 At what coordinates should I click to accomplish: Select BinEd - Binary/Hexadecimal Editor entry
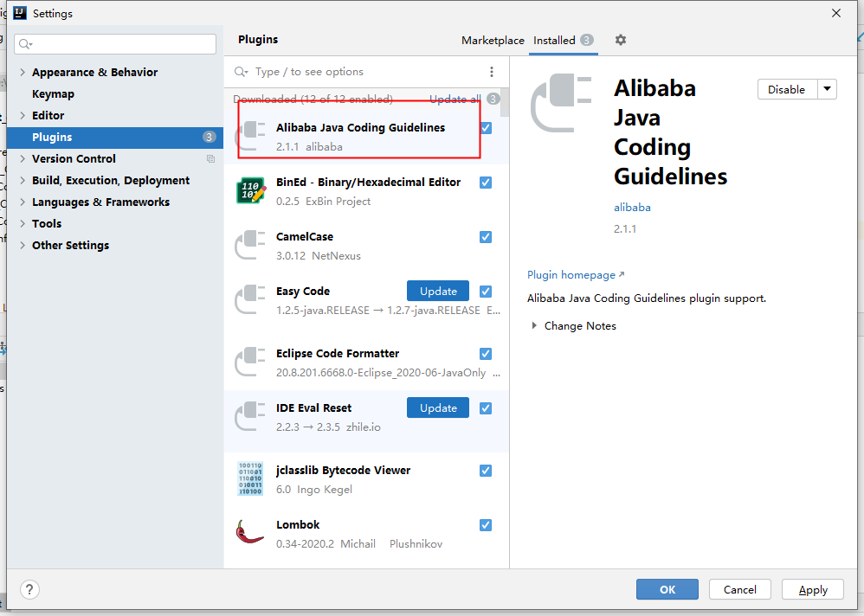366,191
